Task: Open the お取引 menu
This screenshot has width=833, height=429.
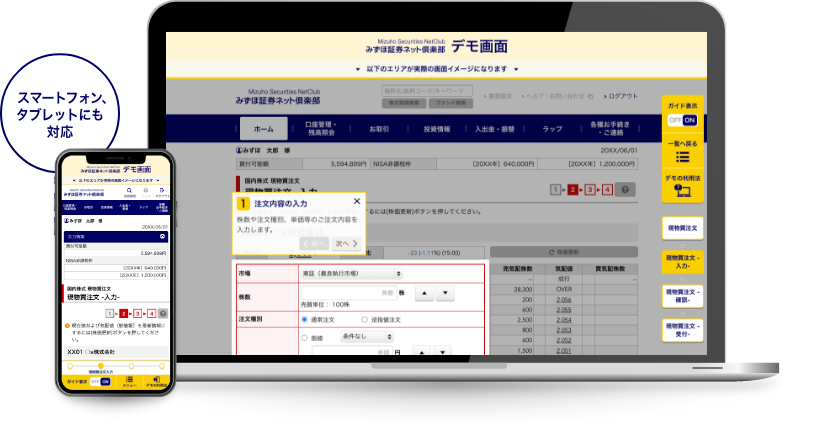Action: [379, 129]
